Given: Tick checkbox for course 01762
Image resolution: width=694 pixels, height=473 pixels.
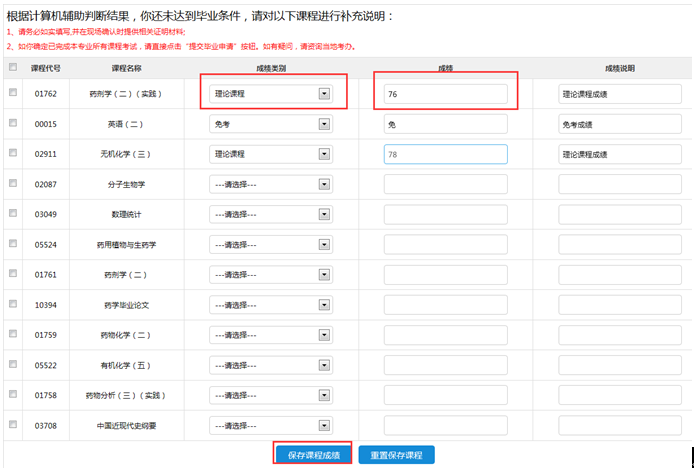Looking at the screenshot, I should click(12, 93).
